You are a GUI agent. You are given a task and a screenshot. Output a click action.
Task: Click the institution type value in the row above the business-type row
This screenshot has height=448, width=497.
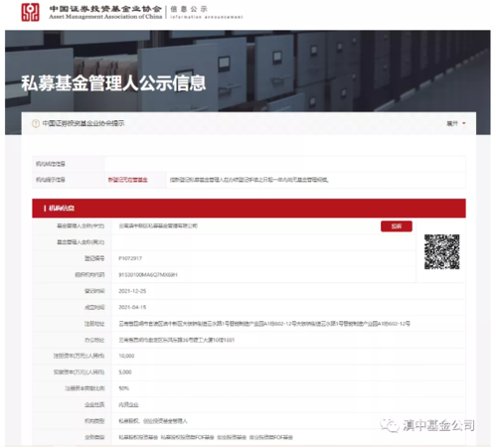click(x=153, y=421)
